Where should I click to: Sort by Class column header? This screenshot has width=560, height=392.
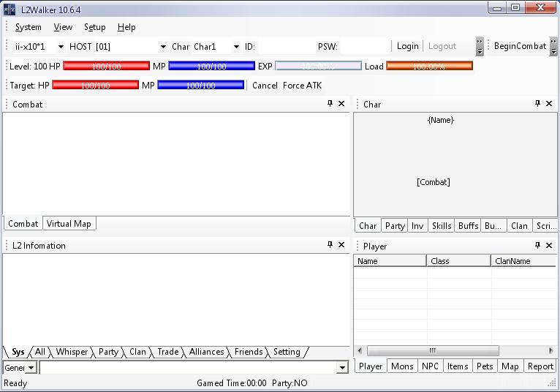pos(458,261)
